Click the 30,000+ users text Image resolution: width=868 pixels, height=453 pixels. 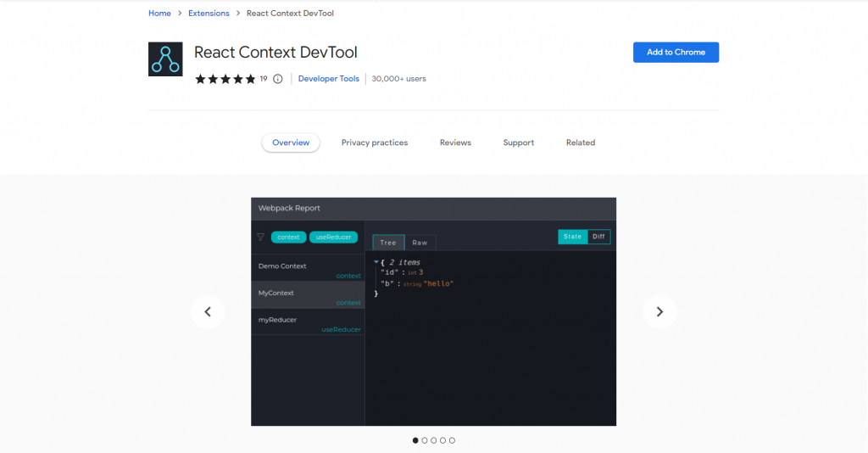tap(398, 79)
